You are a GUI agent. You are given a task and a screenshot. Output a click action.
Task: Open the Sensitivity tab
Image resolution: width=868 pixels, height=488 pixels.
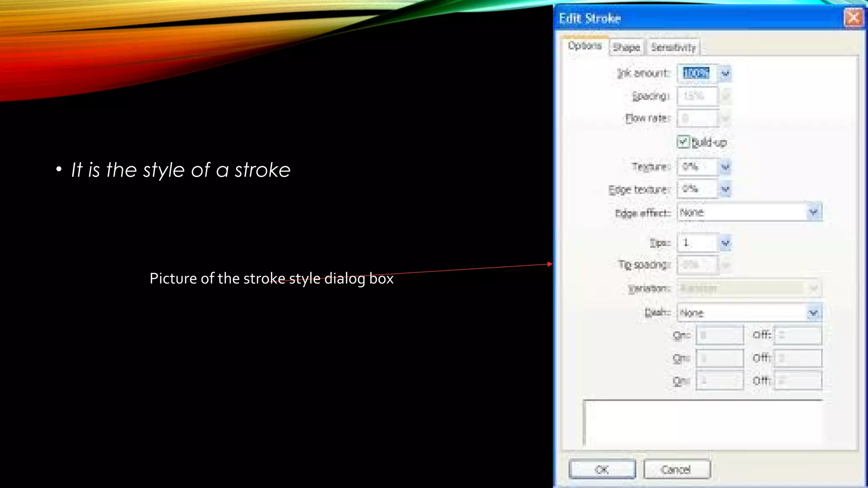673,47
